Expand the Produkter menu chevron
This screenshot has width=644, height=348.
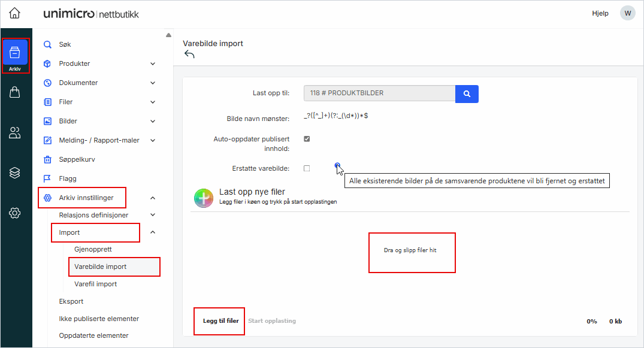153,63
